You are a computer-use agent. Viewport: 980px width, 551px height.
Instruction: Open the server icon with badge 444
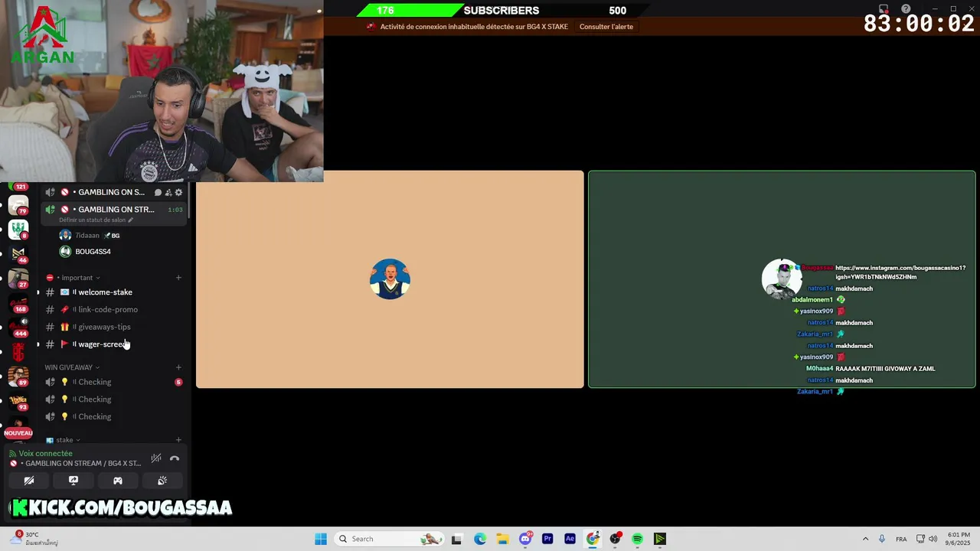click(18, 327)
